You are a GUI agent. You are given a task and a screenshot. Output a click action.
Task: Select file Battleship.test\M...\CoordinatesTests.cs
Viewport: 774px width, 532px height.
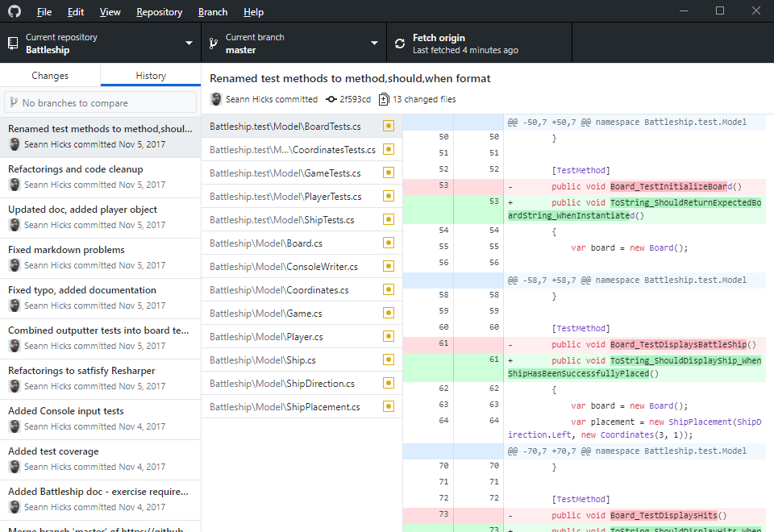point(302,150)
